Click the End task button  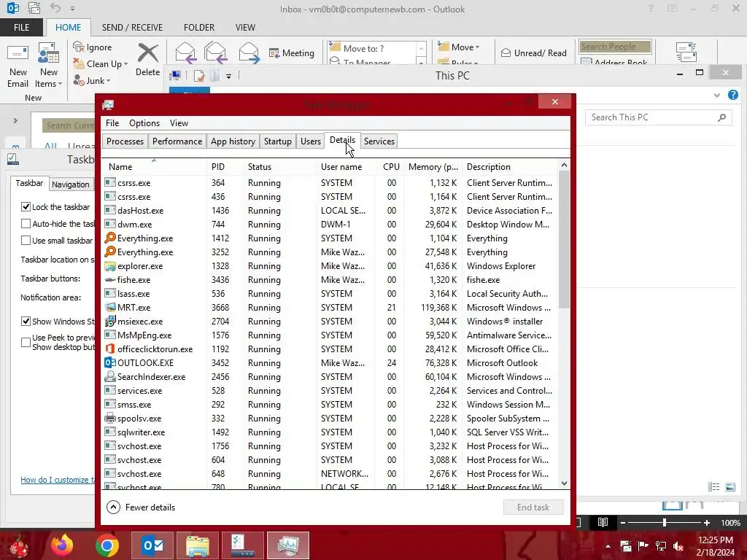coord(533,507)
